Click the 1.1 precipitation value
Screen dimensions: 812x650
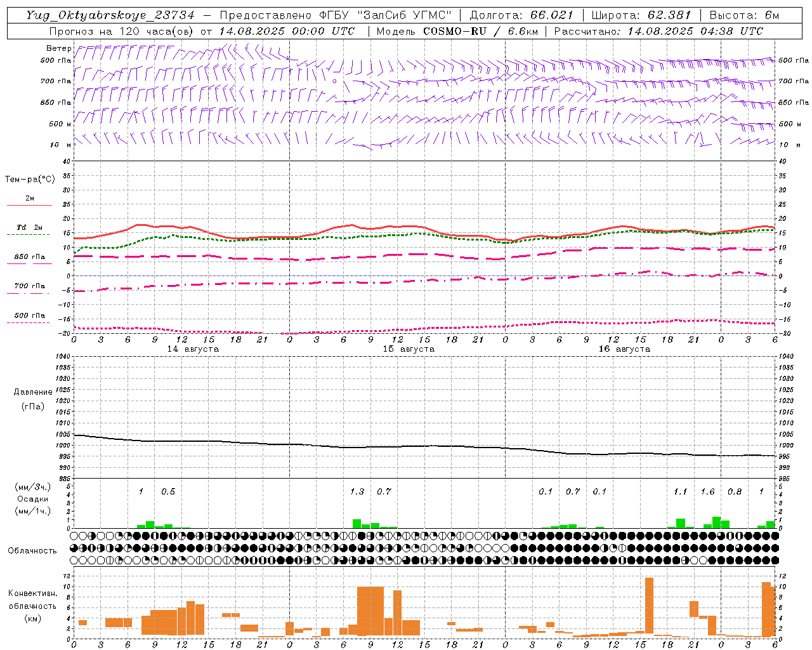[x=681, y=492]
